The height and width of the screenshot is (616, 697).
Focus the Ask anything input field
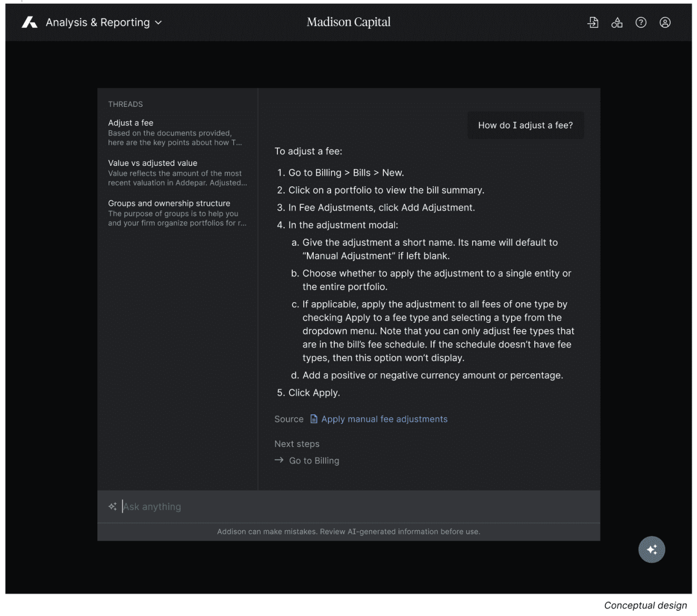pyautogui.click(x=348, y=506)
